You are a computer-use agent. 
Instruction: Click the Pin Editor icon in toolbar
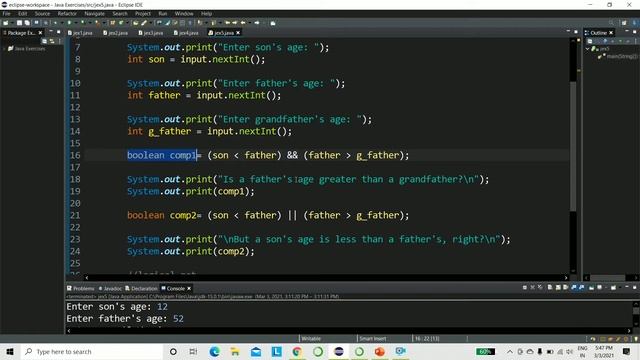pyautogui.click(x=273, y=23)
